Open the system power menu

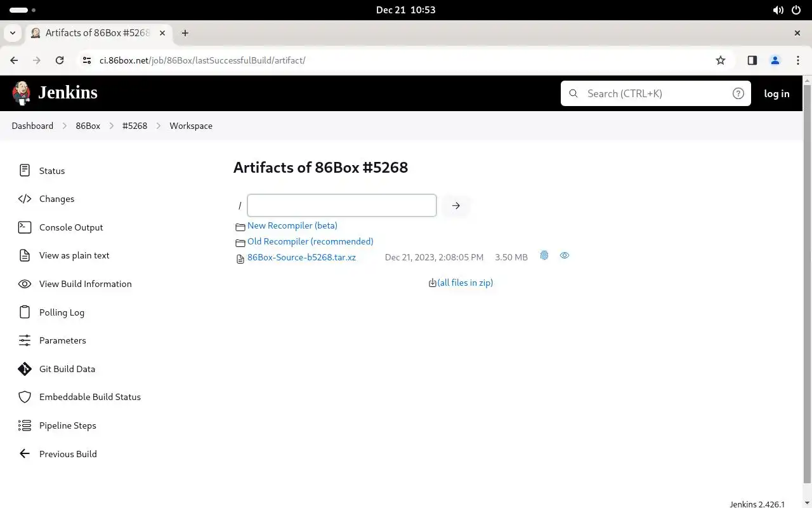point(797,10)
